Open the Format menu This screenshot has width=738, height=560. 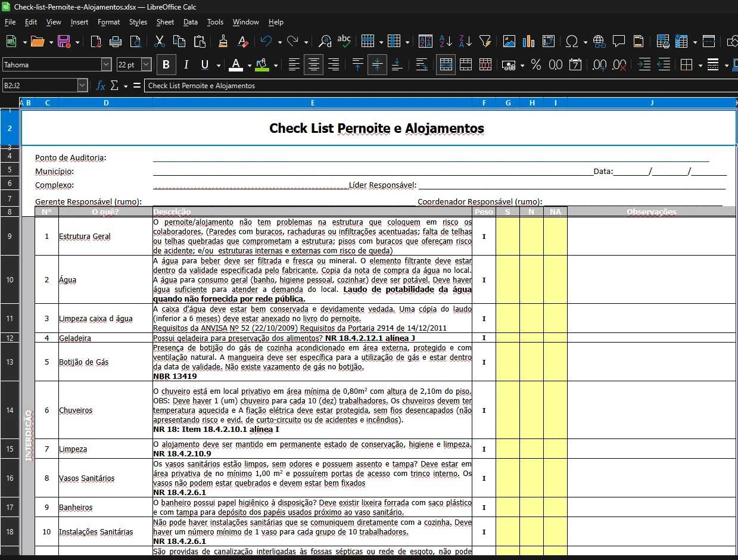[108, 22]
